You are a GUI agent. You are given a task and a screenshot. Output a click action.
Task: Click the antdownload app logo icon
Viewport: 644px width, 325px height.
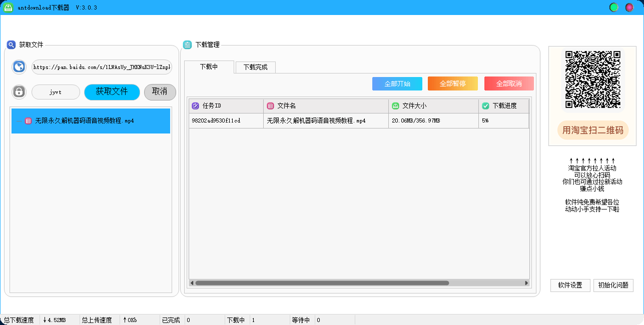pyautogui.click(x=8, y=7)
